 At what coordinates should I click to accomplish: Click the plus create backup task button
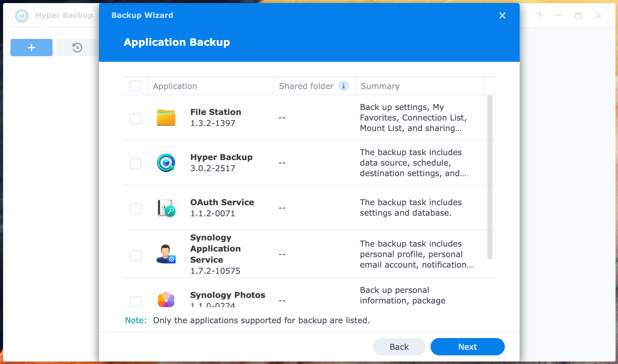pyautogui.click(x=32, y=48)
